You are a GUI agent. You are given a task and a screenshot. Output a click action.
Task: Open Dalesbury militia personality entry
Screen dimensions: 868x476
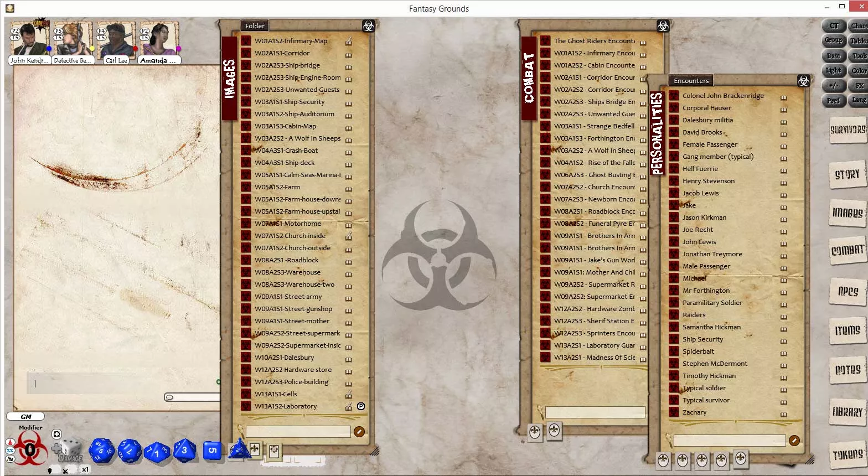pyautogui.click(x=707, y=120)
